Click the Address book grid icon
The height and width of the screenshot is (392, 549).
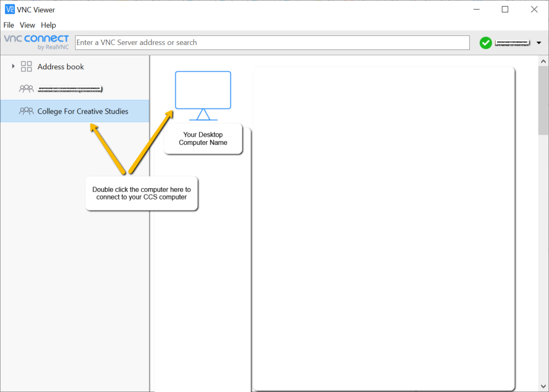[26, 66]
